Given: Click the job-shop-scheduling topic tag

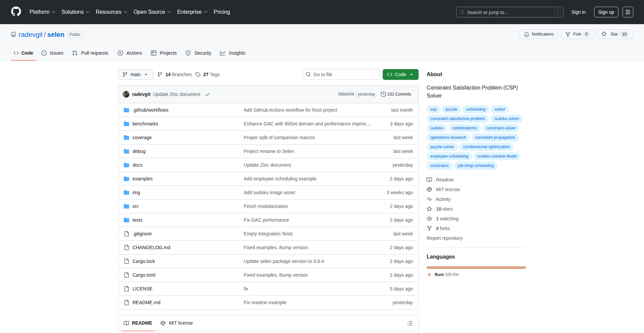Looking at the screenshot, I should [x=475, y=166].
